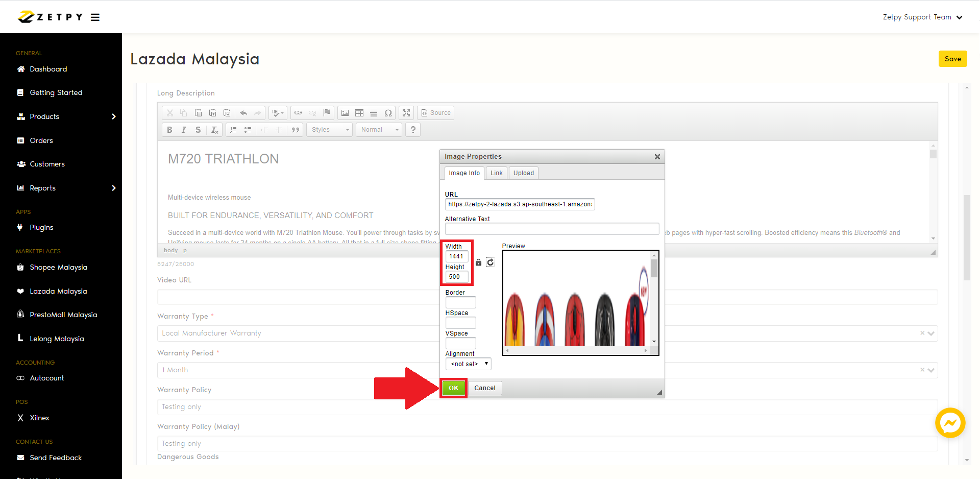Toggle the hamburger sidebar menu
The width and height of the screenshot is (980, 479).
(95, 17)
